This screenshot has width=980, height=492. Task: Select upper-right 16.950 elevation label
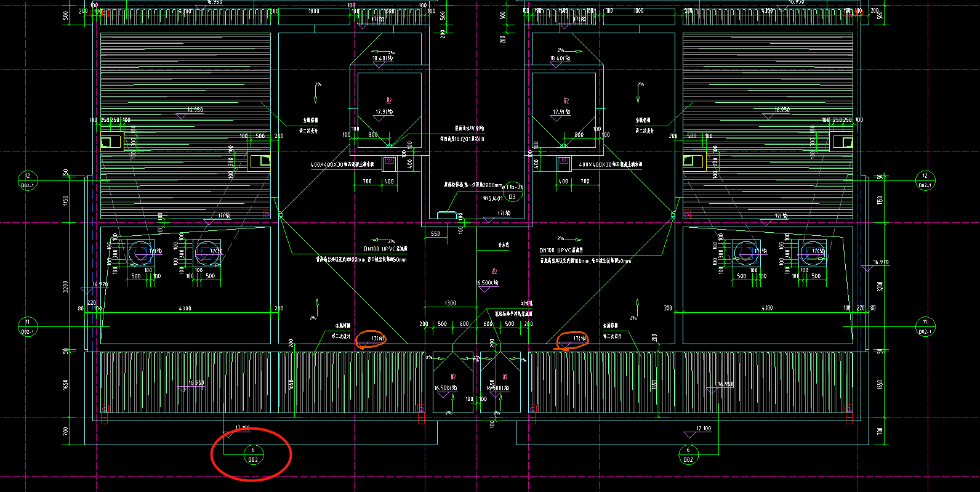[782, 110]
